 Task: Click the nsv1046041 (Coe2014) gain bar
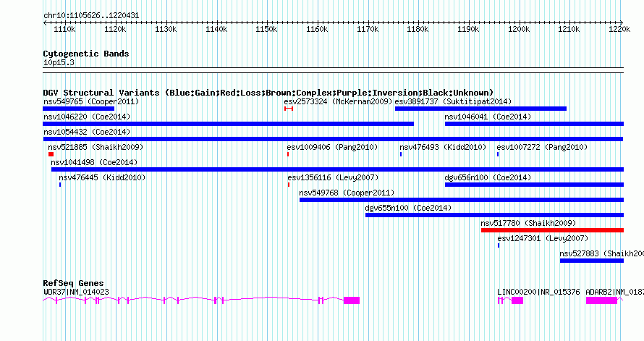tap(534, 124)
